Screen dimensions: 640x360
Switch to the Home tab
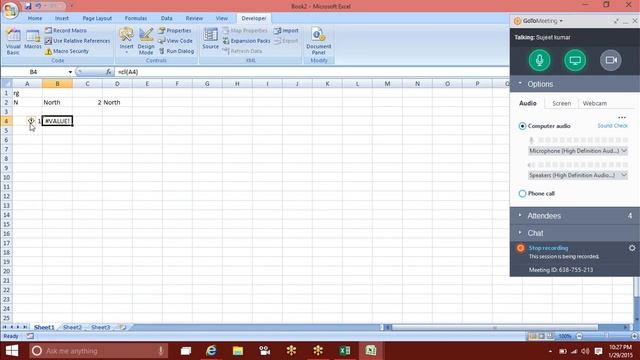(x=35, y=18)
